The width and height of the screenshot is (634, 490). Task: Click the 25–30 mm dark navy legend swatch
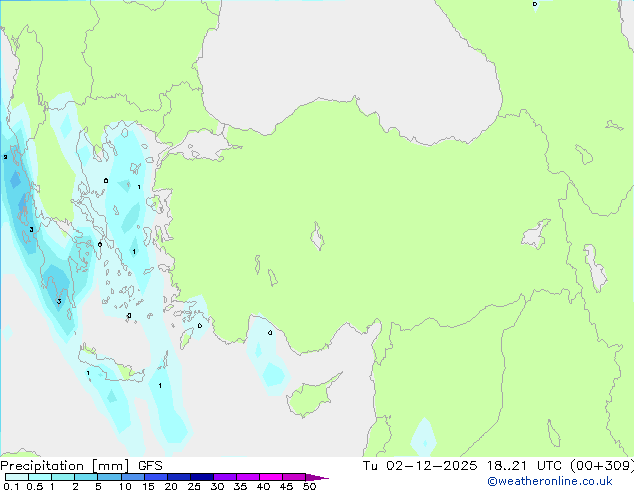(202, 477)
